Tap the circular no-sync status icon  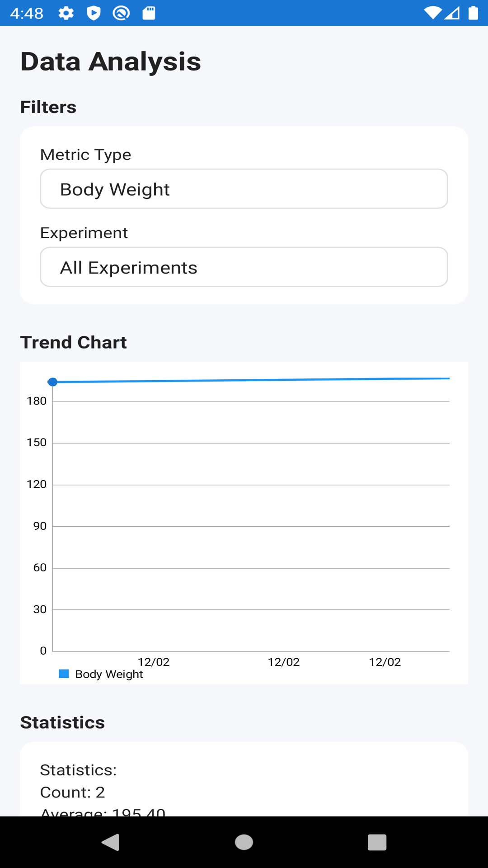pos(121,13)
